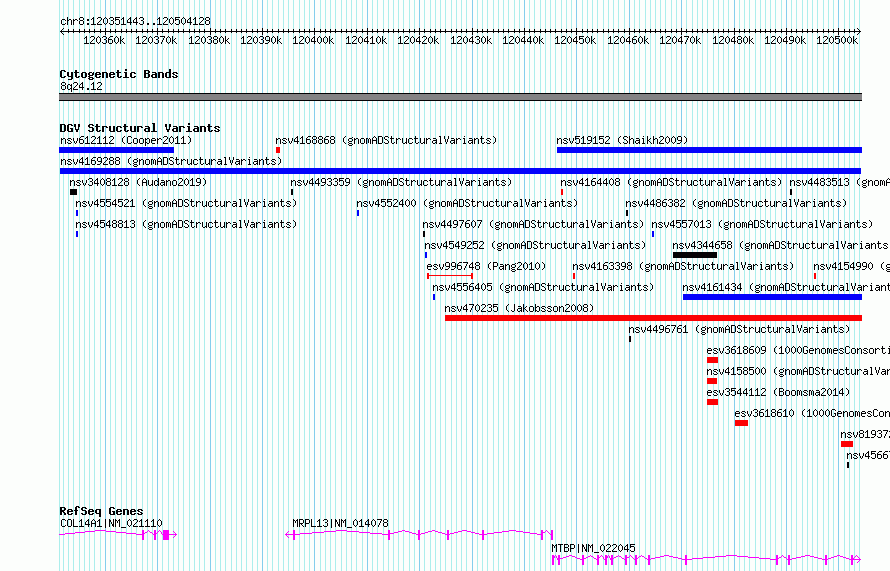Open the MRPL13|NM_014078 gene label
This screenshot has height=571, width=890.
[341, 523]
